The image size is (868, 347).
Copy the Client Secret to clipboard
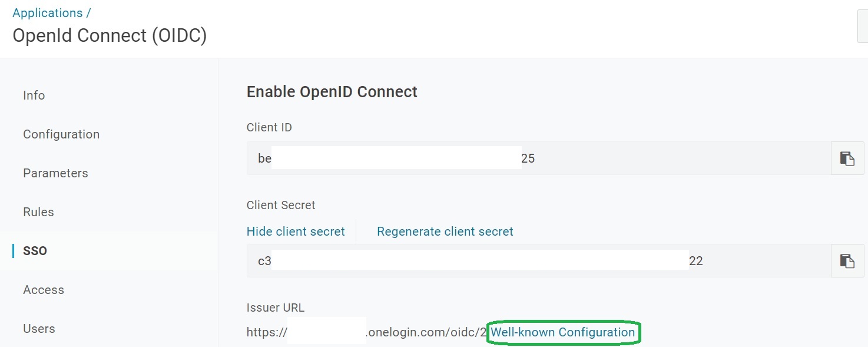pyautogui.click(x=847, y=261)
